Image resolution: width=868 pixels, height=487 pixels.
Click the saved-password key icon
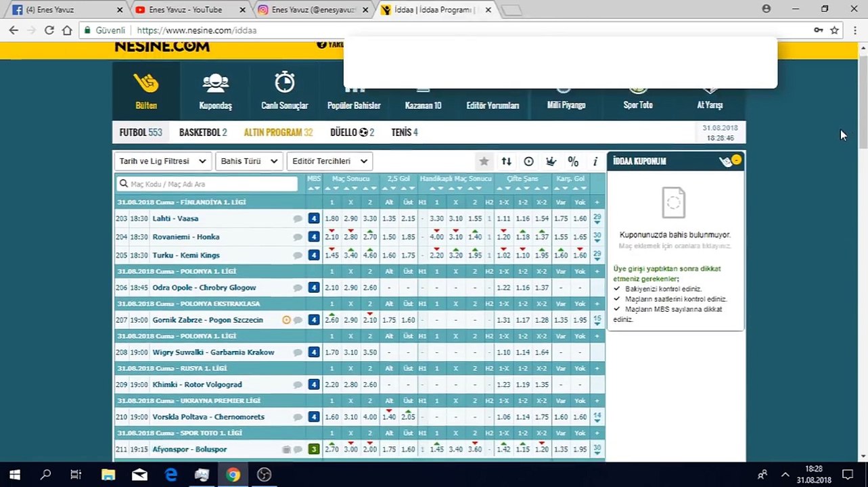pyautogui.click(x=819, y=30)
